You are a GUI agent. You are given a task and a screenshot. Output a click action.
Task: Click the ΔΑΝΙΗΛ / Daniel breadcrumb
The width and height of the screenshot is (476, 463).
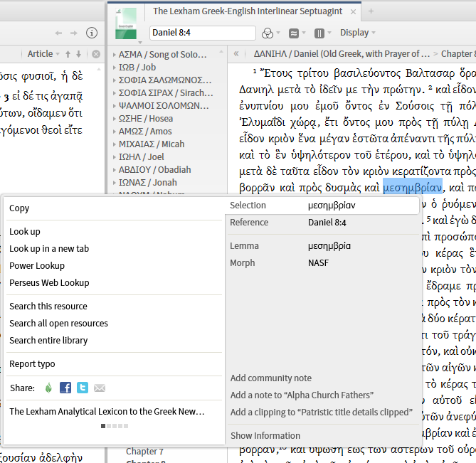coord(342,54)
